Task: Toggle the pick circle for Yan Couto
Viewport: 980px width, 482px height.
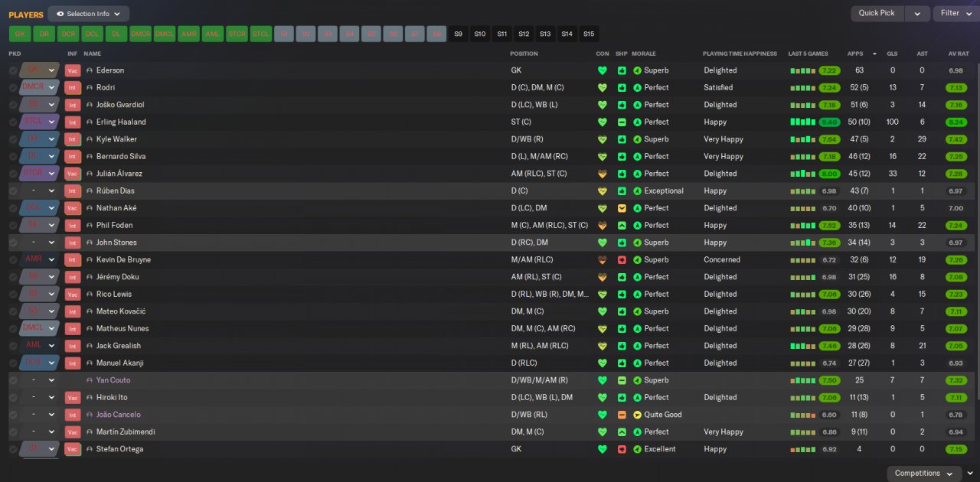Action: (13, 380)
